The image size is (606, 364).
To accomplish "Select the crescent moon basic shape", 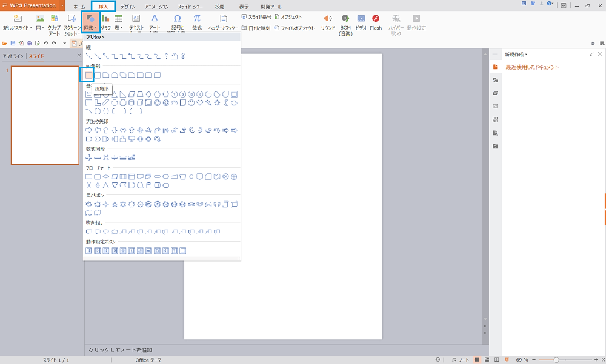I will point(225,103).
